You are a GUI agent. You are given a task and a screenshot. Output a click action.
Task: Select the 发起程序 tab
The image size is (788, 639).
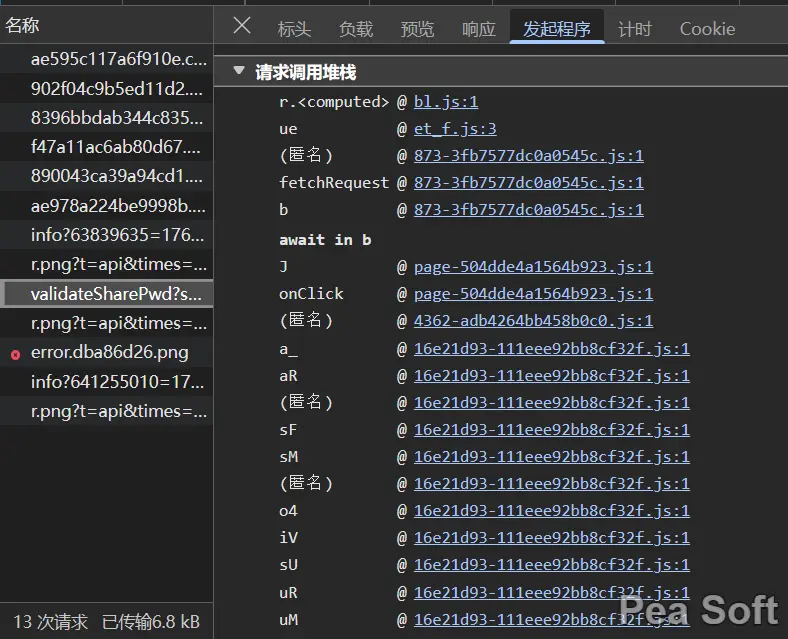pos(557,29)
